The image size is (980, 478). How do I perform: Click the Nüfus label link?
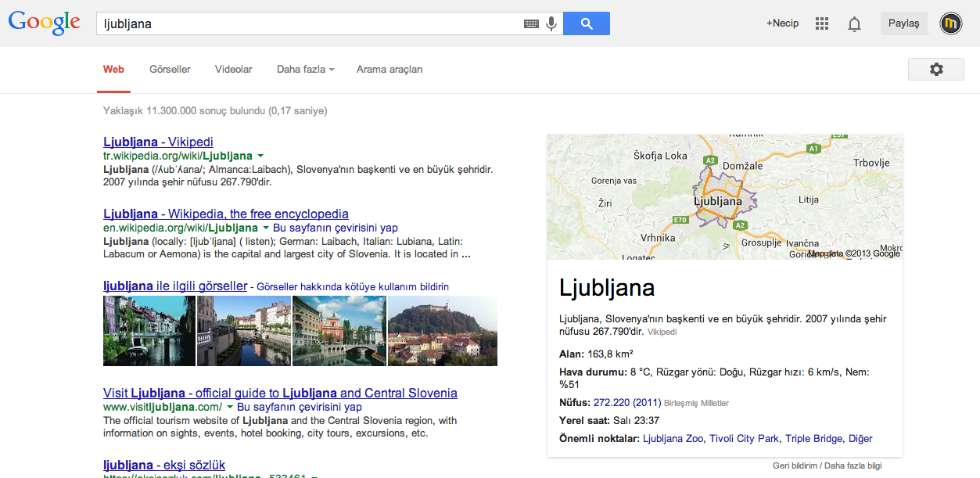(575, 403)
